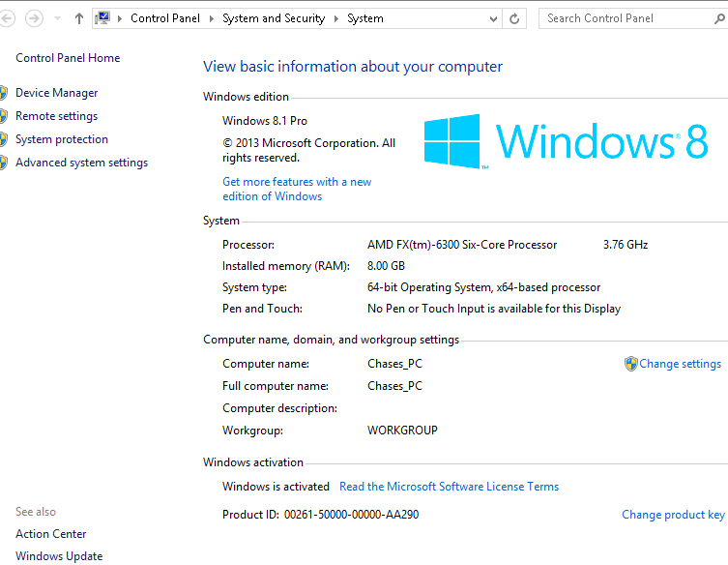Click the 8.00 GB memory value
The width and height of the screenshot is (728, 565).
click(387, 266)
